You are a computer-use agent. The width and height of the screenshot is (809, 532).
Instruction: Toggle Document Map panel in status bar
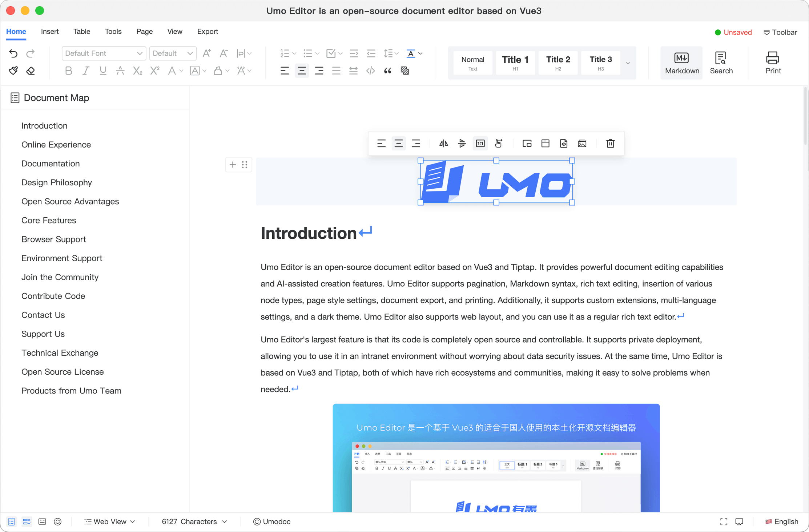[x=12, y=521]
